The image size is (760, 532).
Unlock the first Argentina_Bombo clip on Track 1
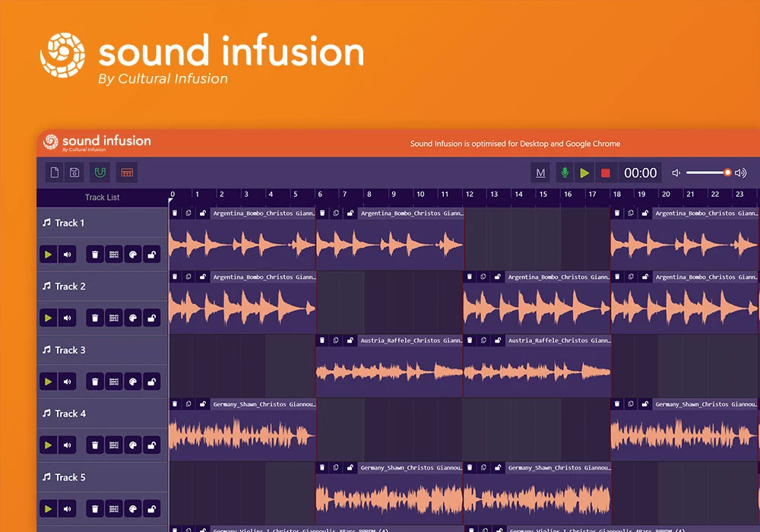click(x=203, y=214)
